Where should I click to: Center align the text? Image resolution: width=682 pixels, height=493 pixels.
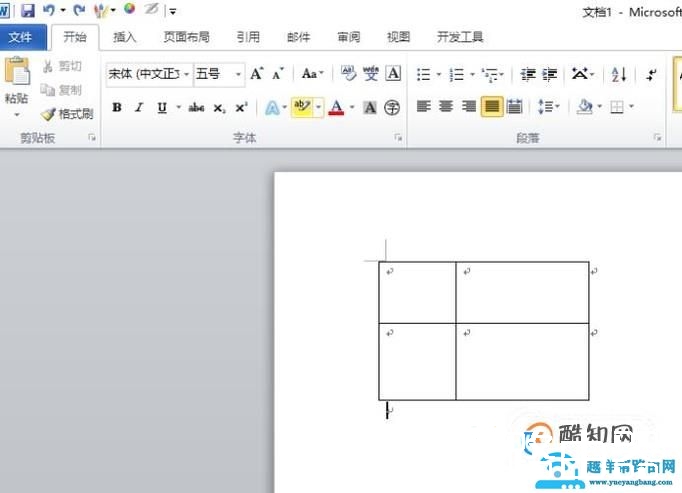pos(446,107)
